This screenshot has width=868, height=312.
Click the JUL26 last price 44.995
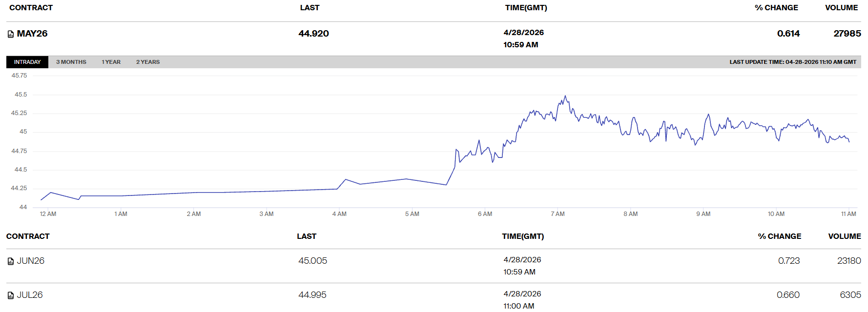(x=312, y=295)
